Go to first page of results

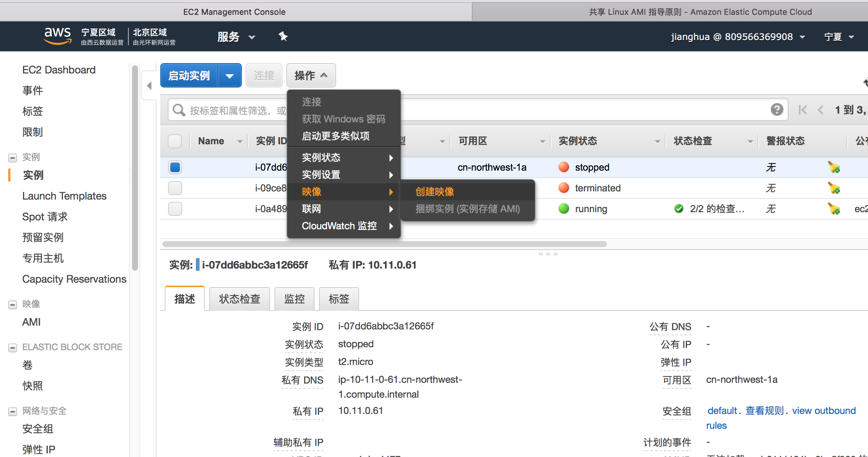pyautogui.click(x=802, y=110)
